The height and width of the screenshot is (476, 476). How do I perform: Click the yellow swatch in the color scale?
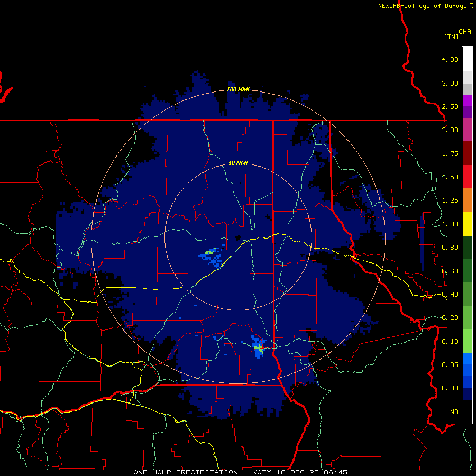467,224
